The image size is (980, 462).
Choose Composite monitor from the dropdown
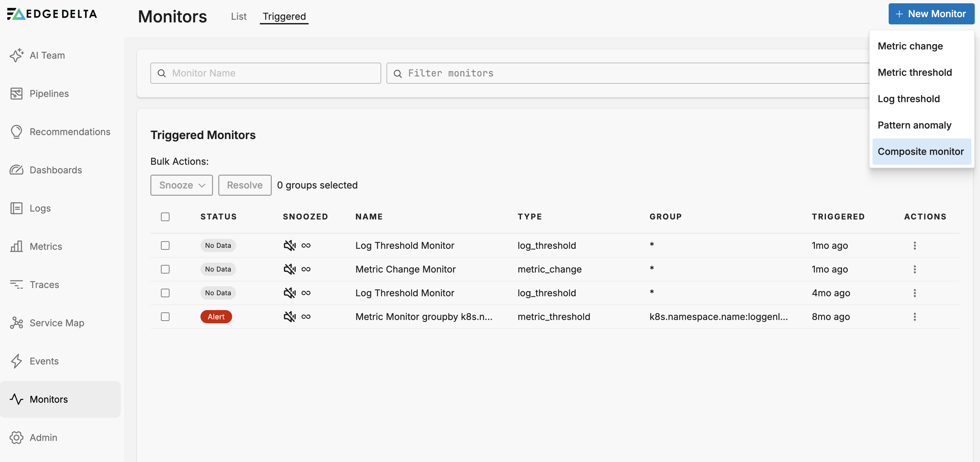(921, 151)
